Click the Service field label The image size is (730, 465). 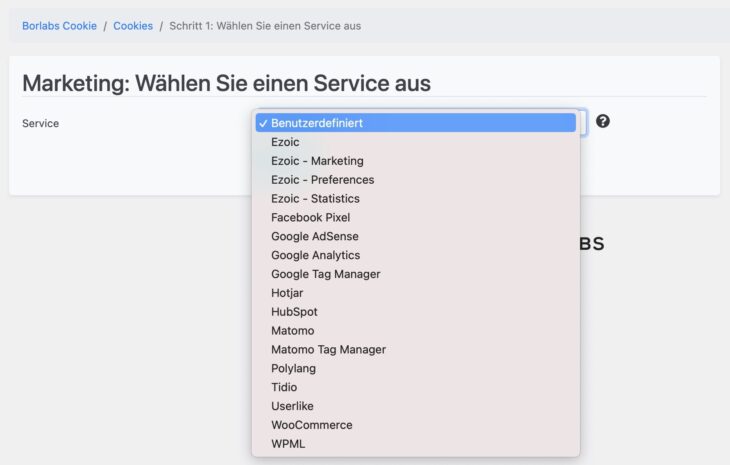[41, 123]
